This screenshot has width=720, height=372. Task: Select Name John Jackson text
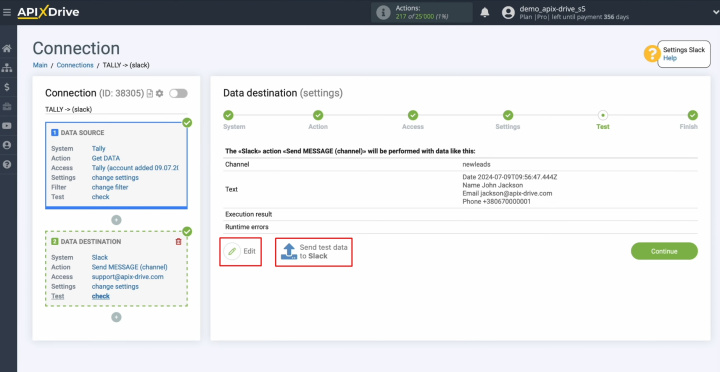pos(493,185)
